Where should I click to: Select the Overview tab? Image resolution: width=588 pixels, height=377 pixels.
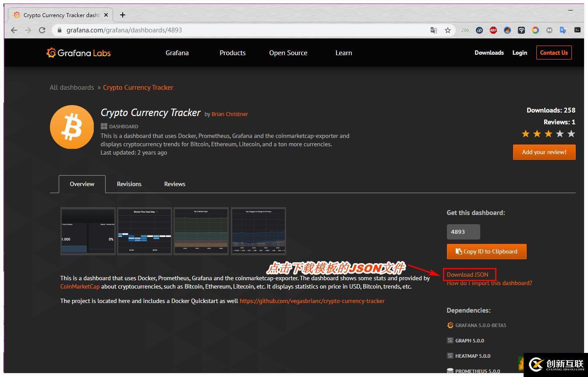point(82,184)
